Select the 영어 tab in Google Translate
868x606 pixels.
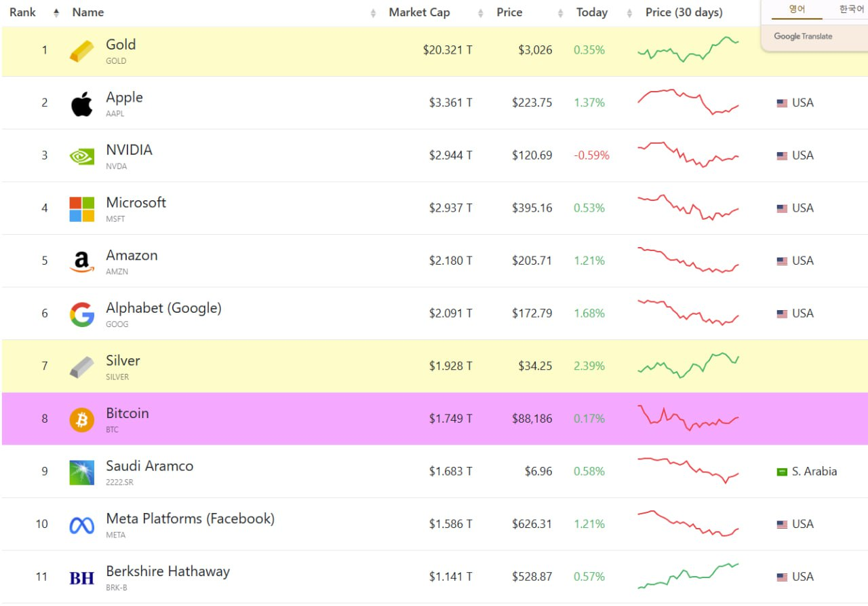(797, 10)
